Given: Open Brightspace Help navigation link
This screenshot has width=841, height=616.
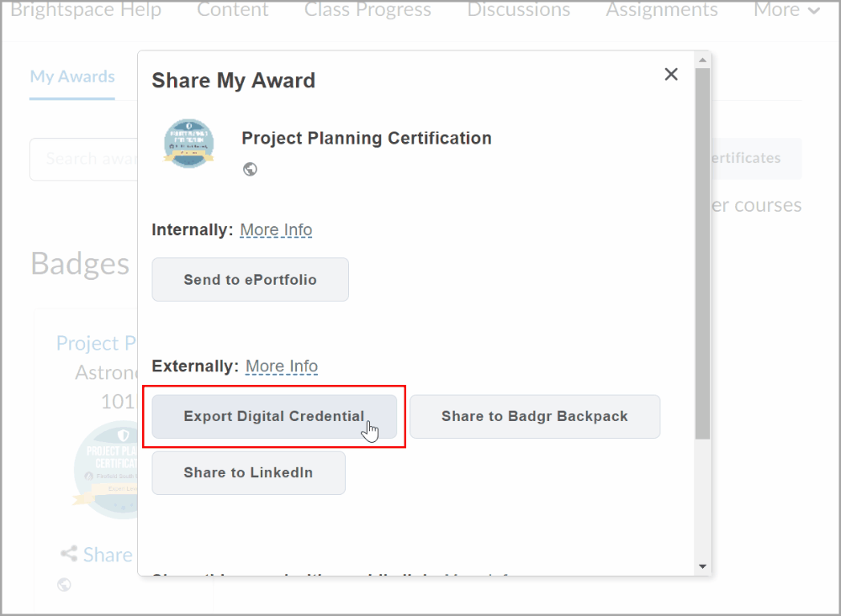Looking at the screenshot, I should (x=86, y=11).
